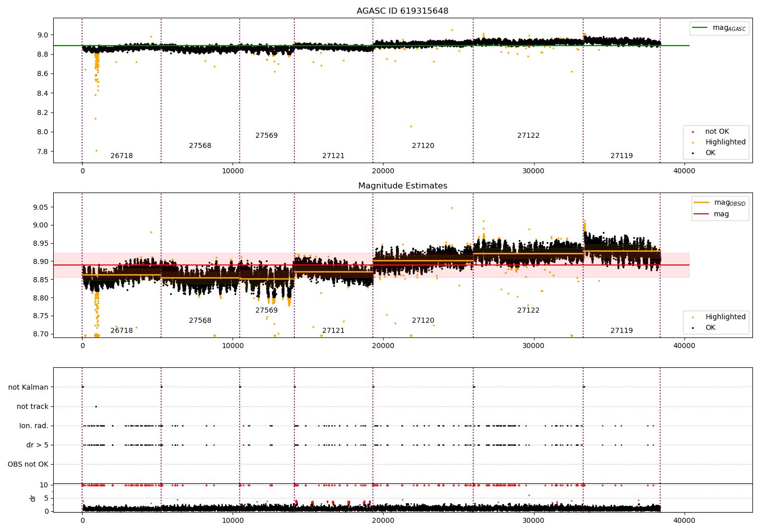
Task: Click the 'AGASC ID 619315648' plot title
Action: pos(402,11)
